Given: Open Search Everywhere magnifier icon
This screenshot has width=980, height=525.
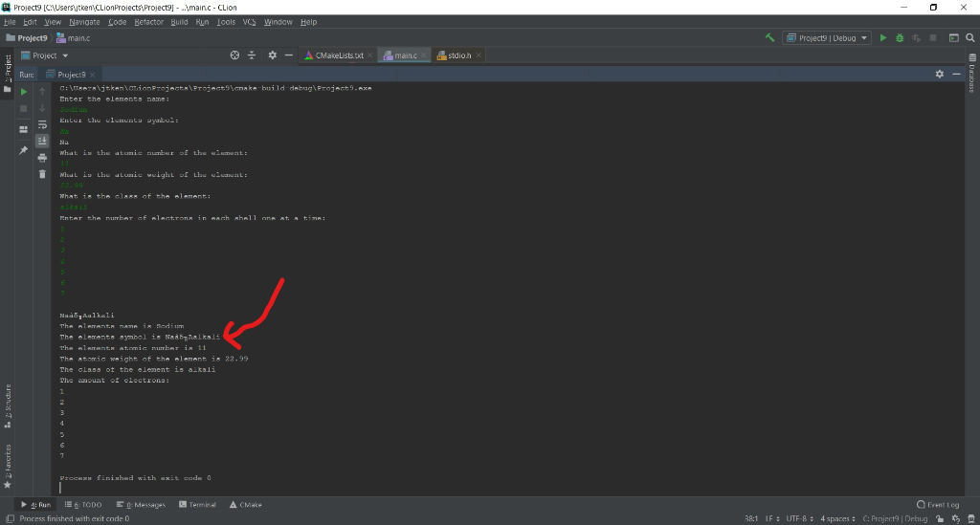Looking at the screenshot, I should pyautogui.click(x=970, y=38).
